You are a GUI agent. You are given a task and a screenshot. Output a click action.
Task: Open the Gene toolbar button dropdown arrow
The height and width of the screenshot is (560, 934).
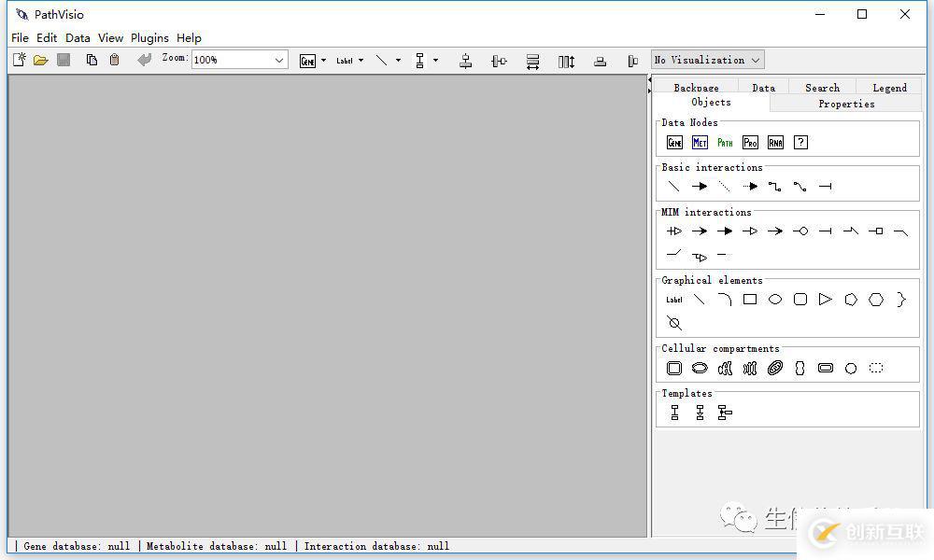pos(323,61)
